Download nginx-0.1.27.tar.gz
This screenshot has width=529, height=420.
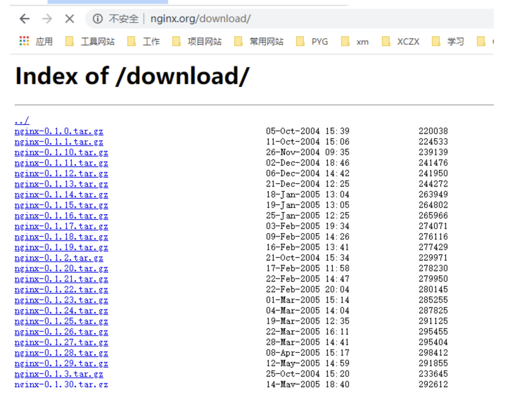click(x=61, y=342)
